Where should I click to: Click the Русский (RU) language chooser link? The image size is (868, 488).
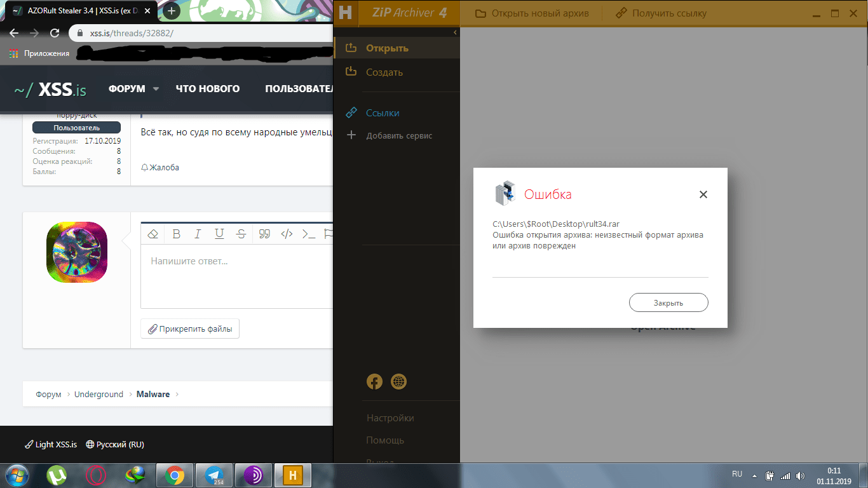(x=115, y=445)
